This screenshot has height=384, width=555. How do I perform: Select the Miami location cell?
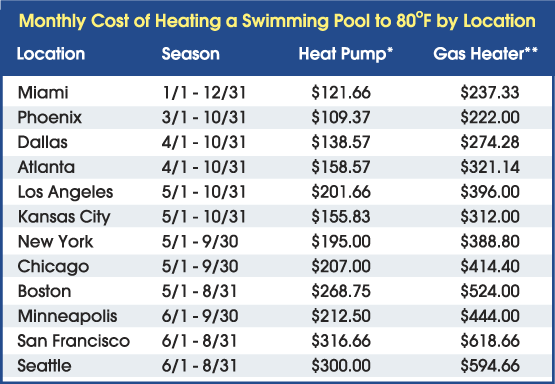tap(43, 93)
